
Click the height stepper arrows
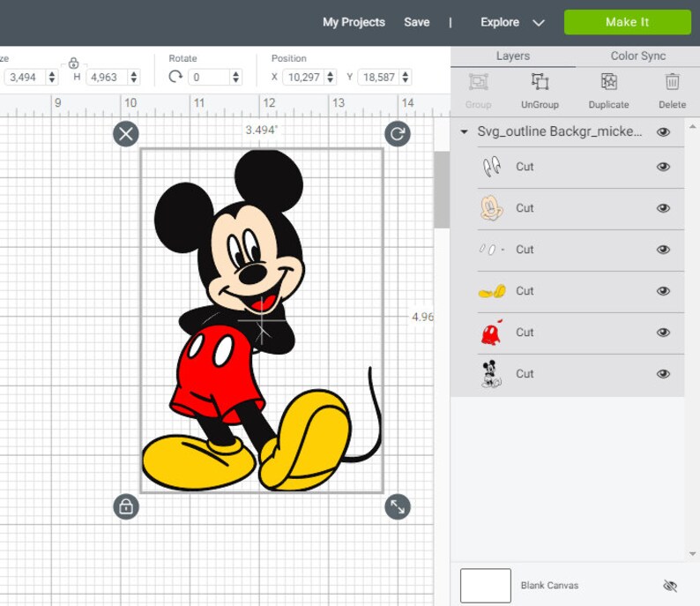point(133,78)
